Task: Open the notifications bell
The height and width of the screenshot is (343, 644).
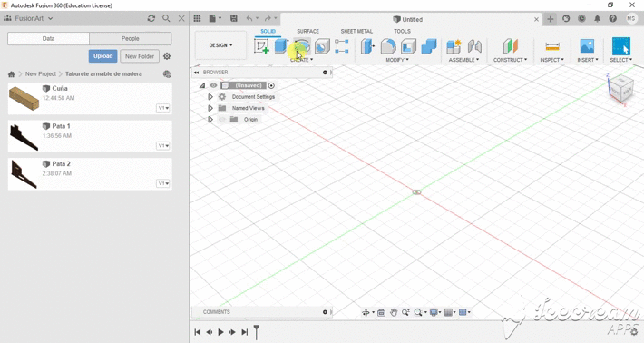Action: [x=597, y=18]
